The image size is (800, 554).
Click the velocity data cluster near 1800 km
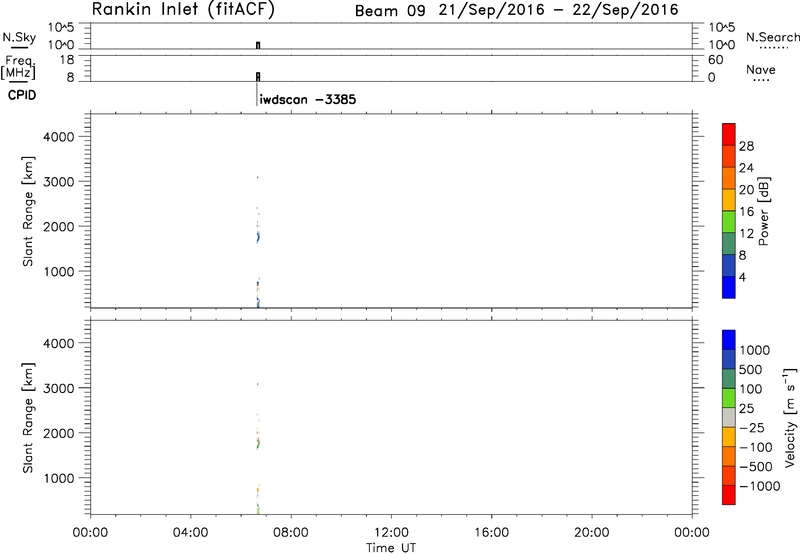(x=258, y=443)
